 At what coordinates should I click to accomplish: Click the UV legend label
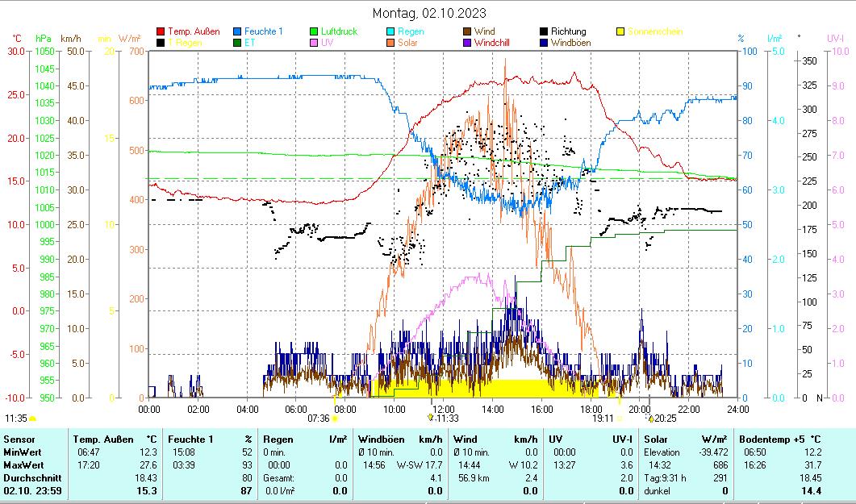tap(327, 43)
